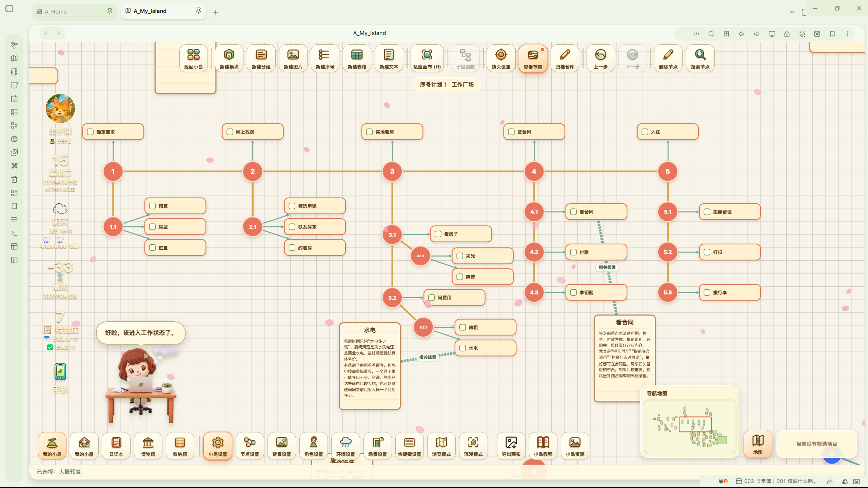
Task: Click 工作广场 in the breadcrumb
Action: click(x=462, y=84)
